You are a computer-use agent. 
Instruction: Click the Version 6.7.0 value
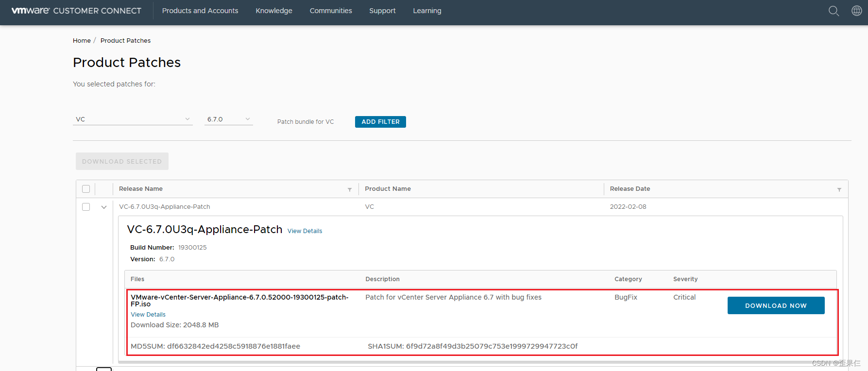tap(167, 259)
